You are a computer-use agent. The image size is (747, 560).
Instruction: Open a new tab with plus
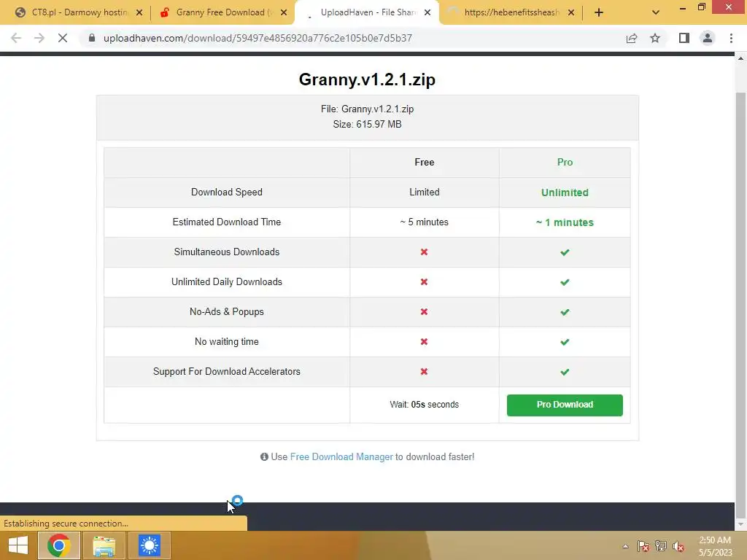click(599, 12)
